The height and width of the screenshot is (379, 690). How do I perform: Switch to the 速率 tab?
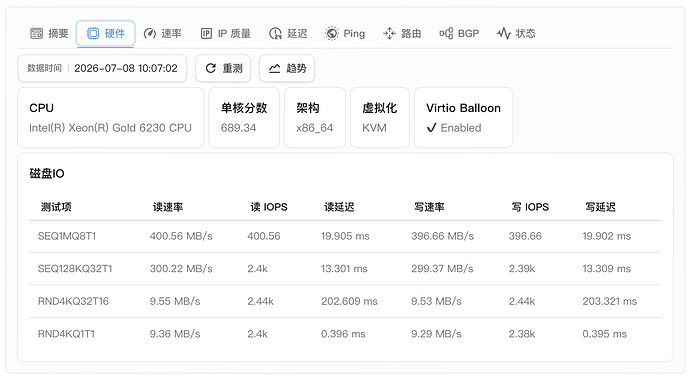coord(162,33)
